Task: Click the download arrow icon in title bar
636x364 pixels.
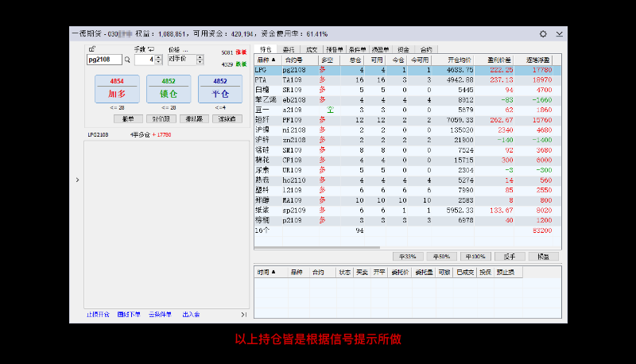Action: [559, 34]
